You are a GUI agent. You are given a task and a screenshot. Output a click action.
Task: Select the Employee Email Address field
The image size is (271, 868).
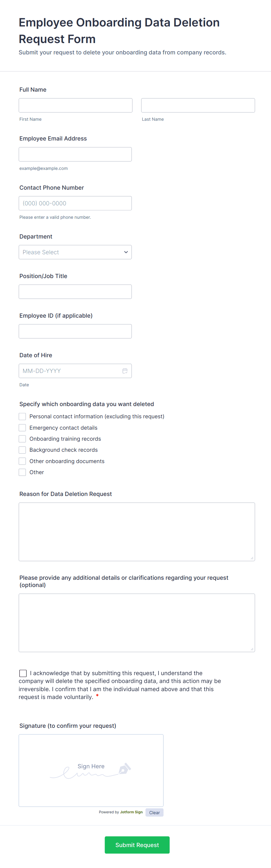click(75, 154)
